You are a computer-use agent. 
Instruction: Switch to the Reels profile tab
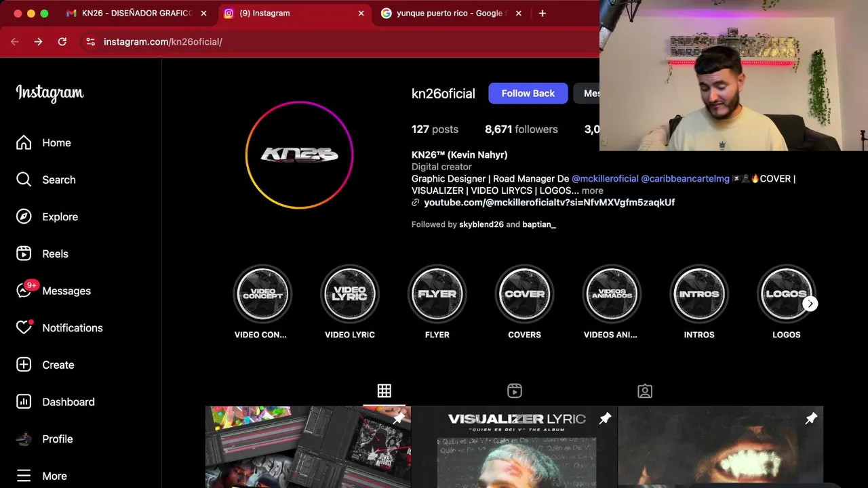coord(515,391)
